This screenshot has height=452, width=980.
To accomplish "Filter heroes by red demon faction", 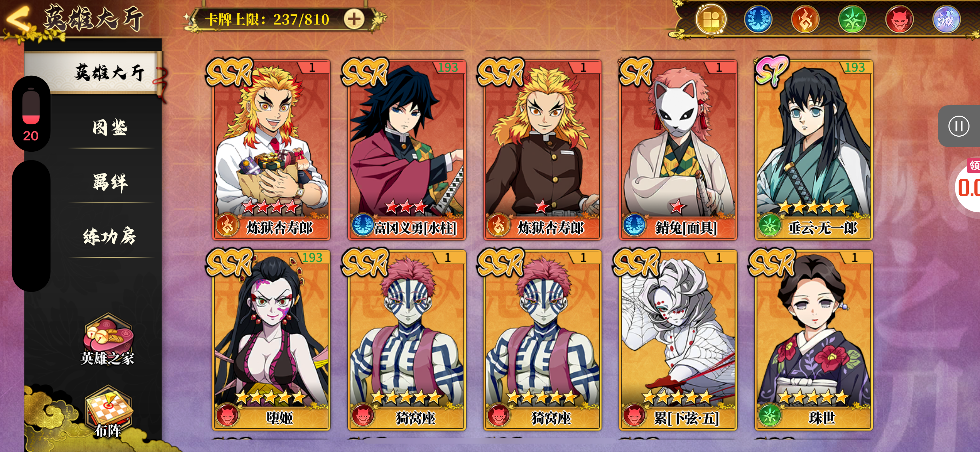I will [899, 19].
